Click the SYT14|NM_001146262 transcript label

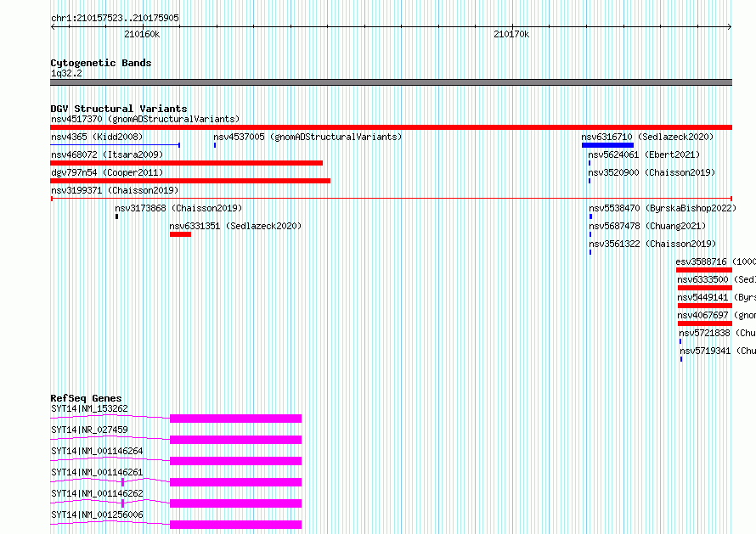click(x=97, y=493)
